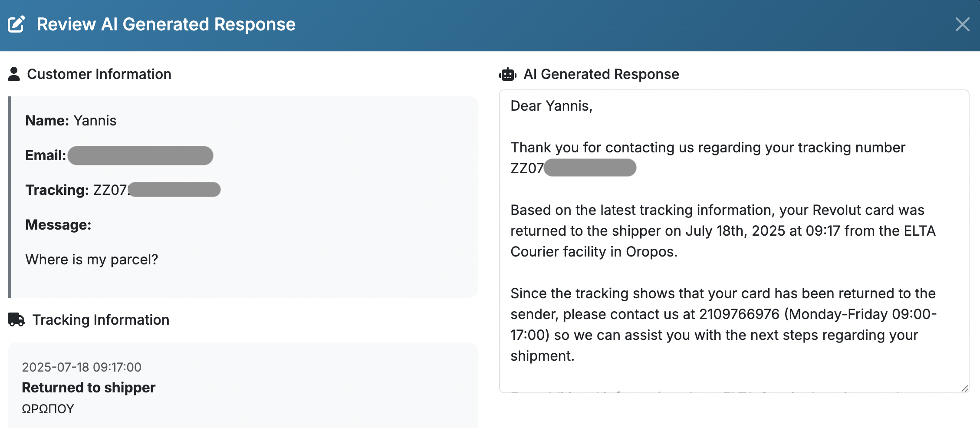Click the phone number 2109766976 in response
This screenshot has width=980, height=428.
tap(739, 314)
